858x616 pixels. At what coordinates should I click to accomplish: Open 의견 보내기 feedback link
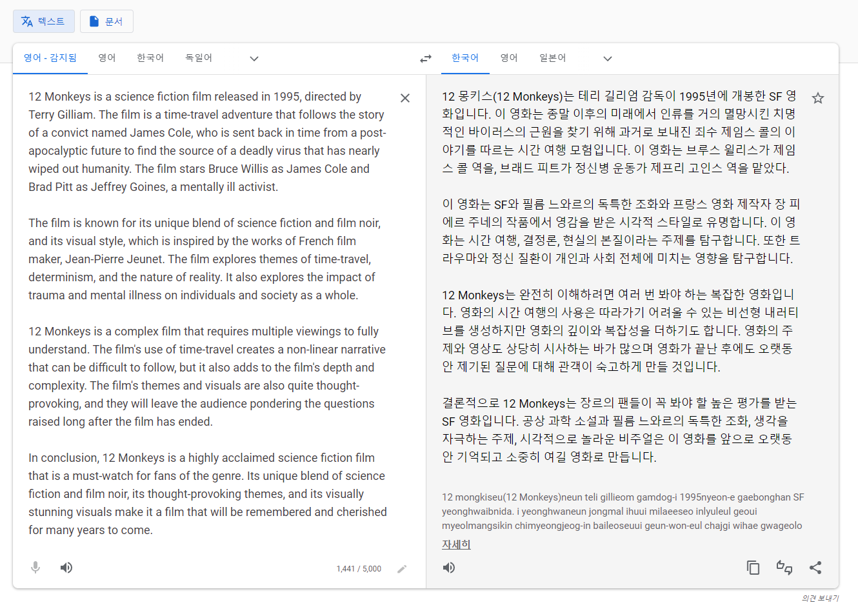click(820, 599)
